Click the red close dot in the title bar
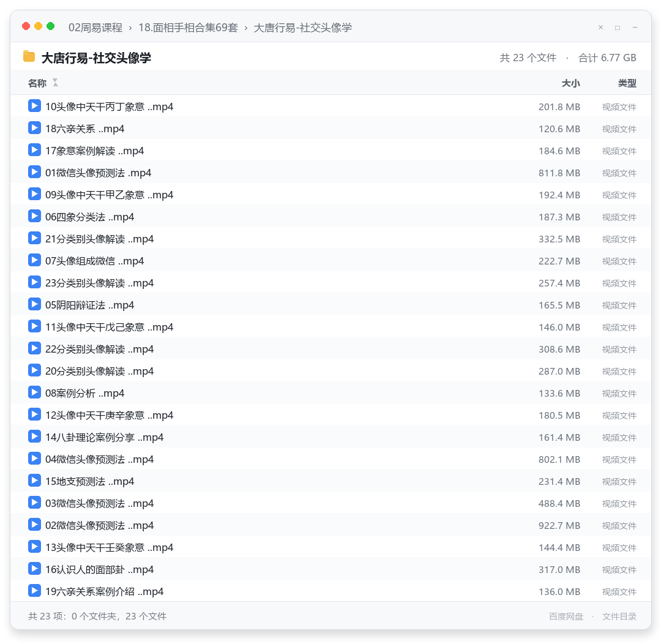This screenshot has height=644, width=661. click(26, 26)
